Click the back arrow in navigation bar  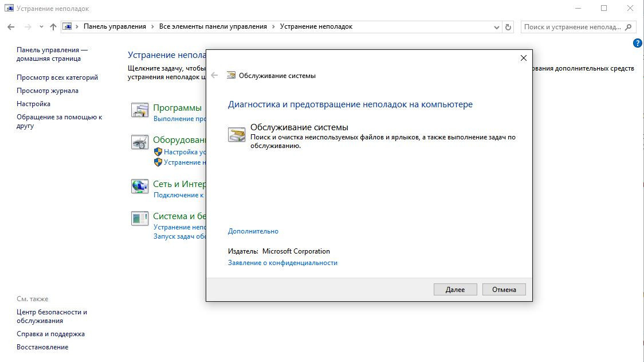[11, 27]
